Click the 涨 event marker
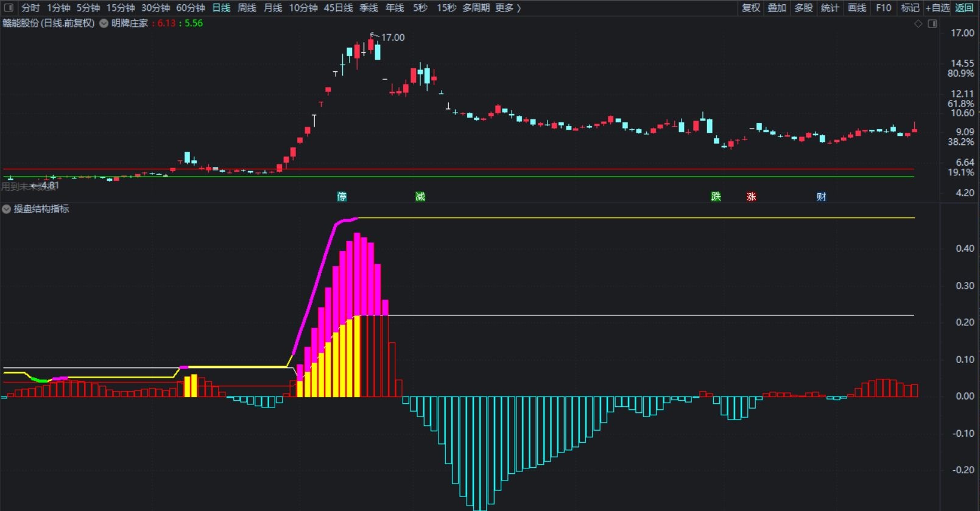The image size is (980, 511). tap(752, 196)
